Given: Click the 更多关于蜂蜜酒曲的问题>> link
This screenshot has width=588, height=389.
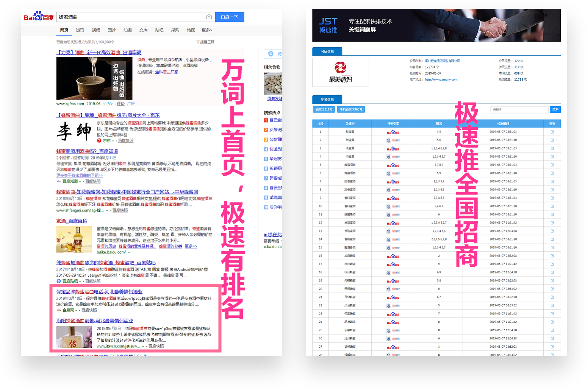Looking at the screenshot, I should (x=79, y=176).
